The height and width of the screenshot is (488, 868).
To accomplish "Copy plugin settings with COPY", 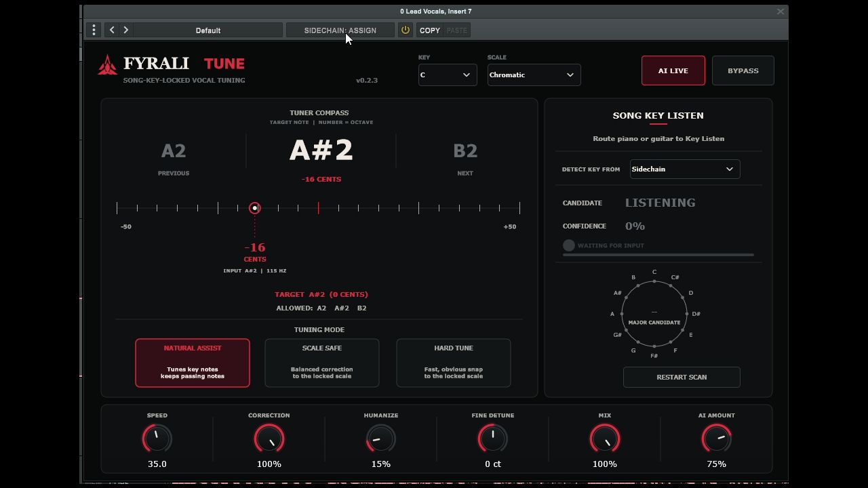I will [430, 30].
